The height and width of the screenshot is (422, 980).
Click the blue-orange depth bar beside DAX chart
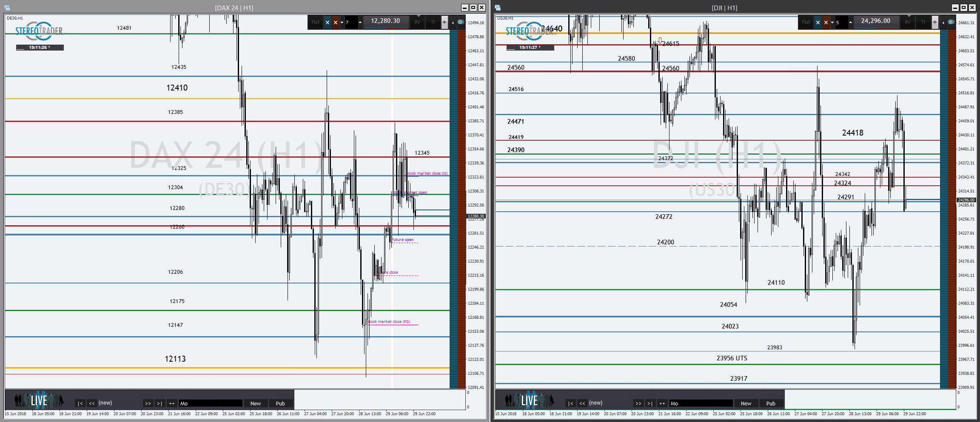[458, 208]
